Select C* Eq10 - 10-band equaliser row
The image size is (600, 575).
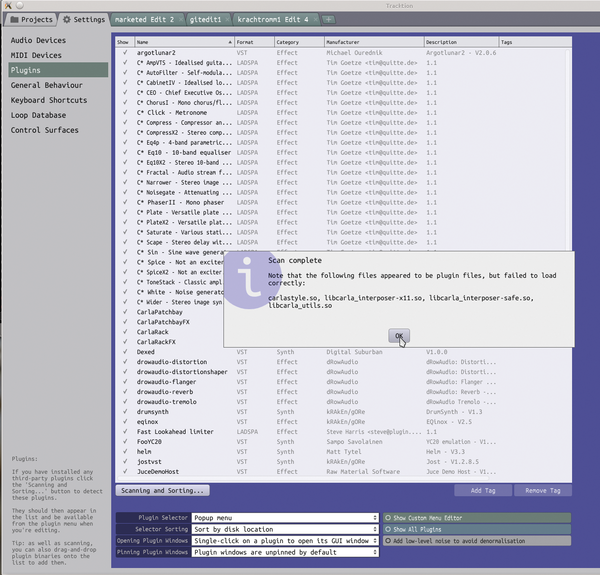pos(341,152)
